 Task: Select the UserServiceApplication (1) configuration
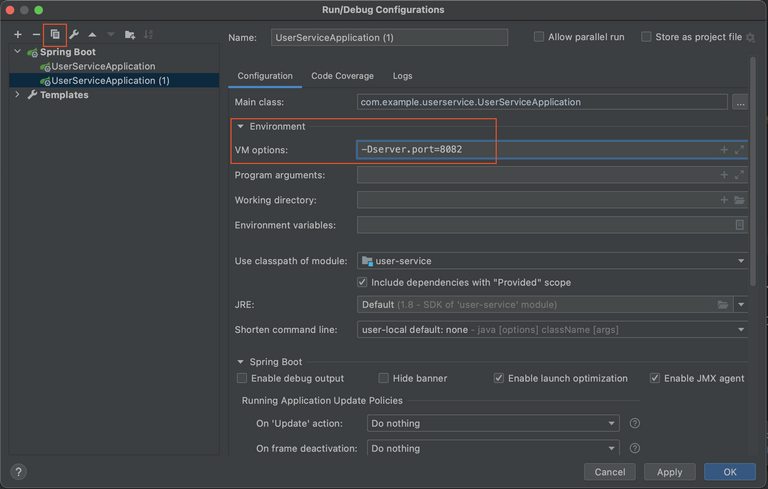point(114,80)
